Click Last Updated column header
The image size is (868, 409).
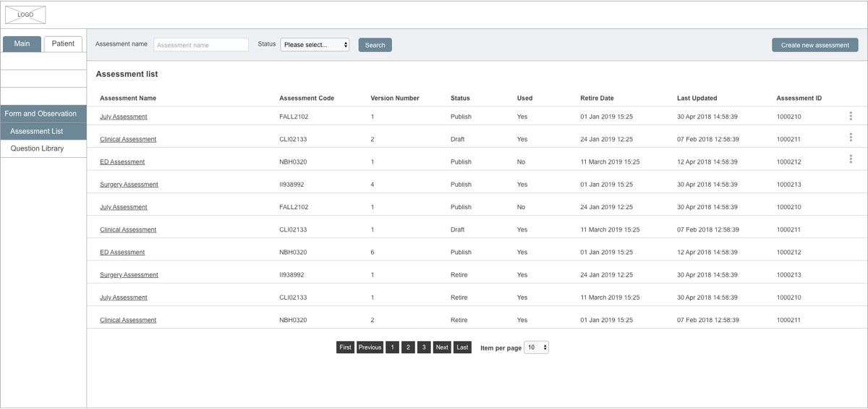697,98
